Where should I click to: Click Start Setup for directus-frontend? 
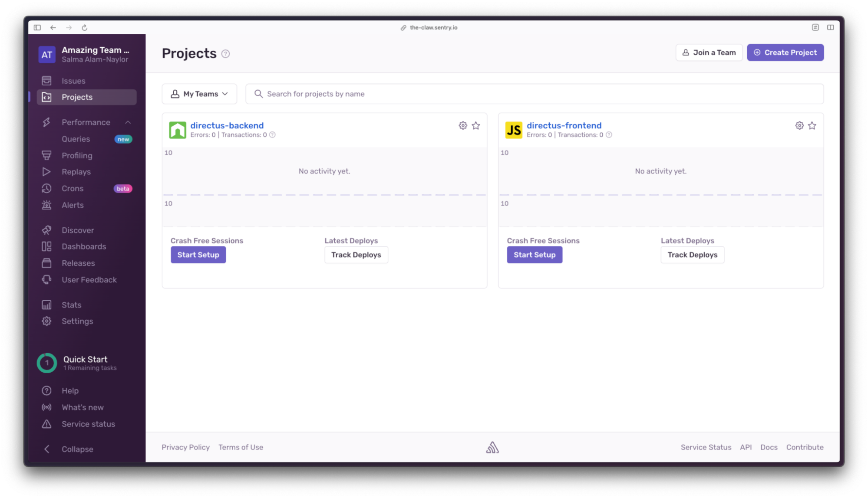(x=535, y=255)
